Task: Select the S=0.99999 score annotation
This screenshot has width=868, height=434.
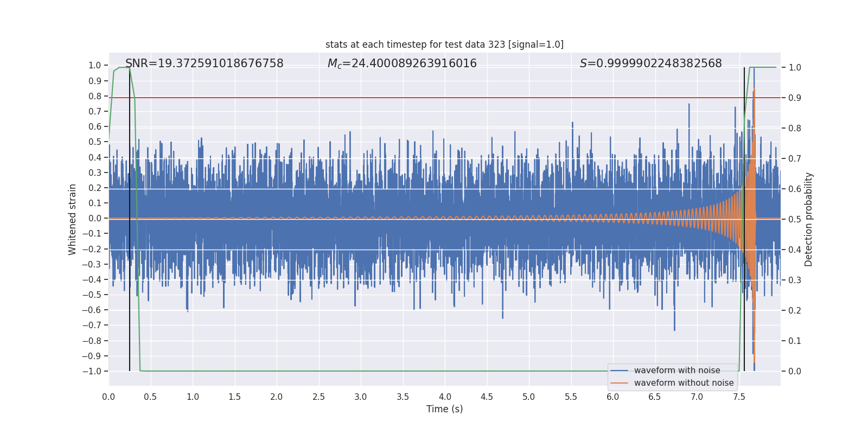Action: [650, 63]
